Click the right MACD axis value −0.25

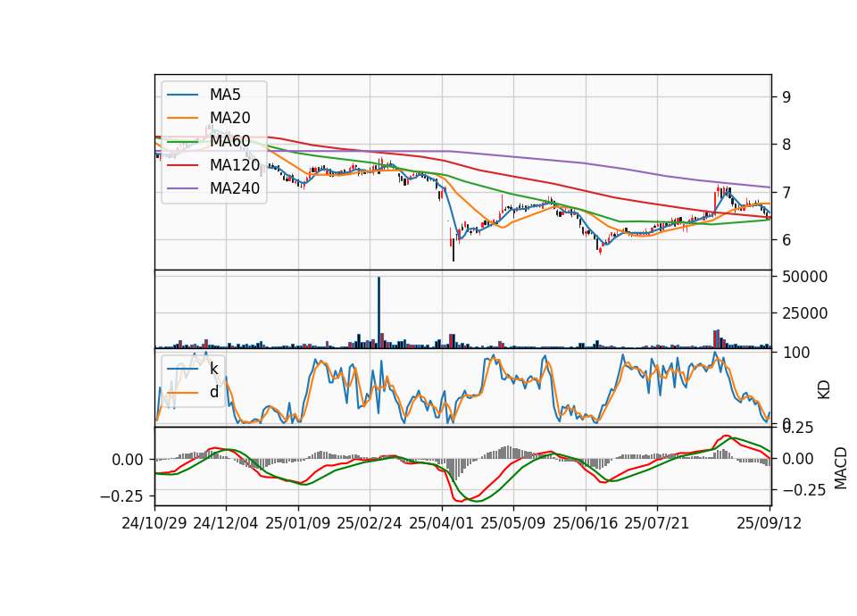[x=804, y=490]
